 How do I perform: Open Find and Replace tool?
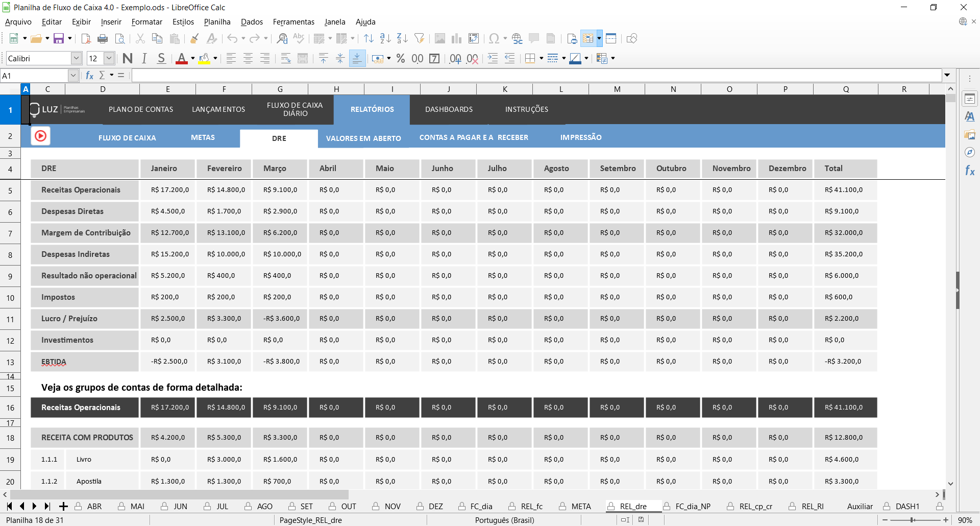[282, 39]
